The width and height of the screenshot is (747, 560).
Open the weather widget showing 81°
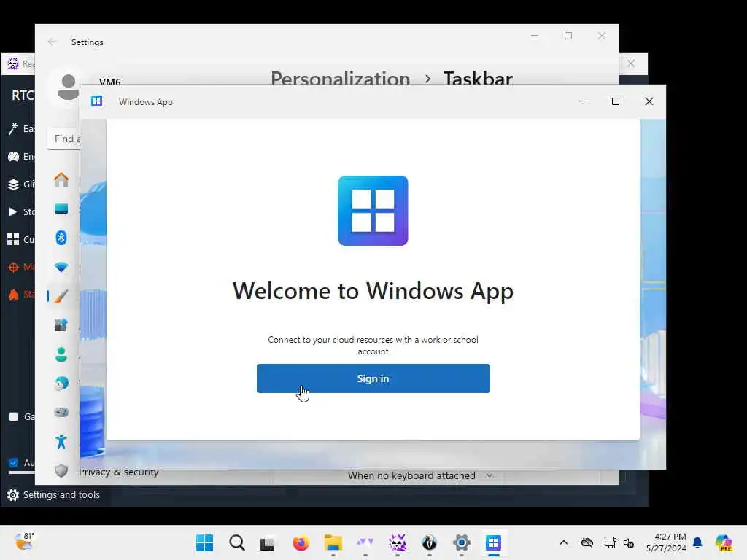point(24,542)
